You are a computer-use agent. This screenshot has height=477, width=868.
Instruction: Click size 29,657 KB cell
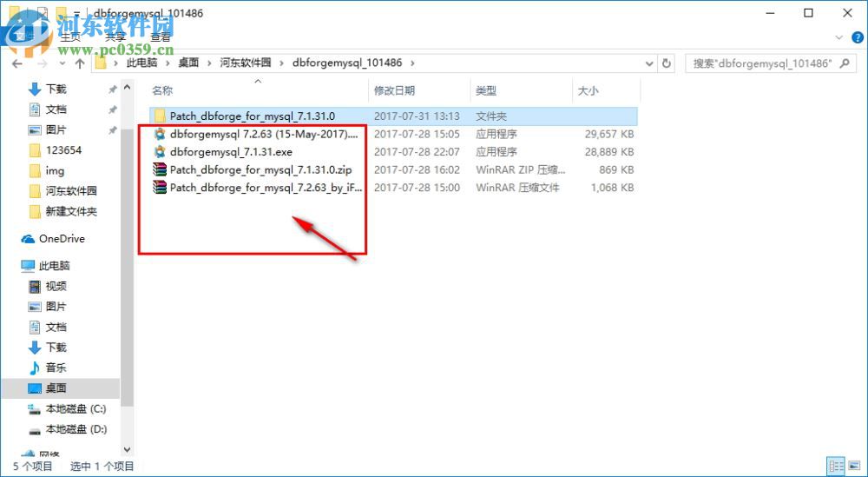[x=609, y=134]
